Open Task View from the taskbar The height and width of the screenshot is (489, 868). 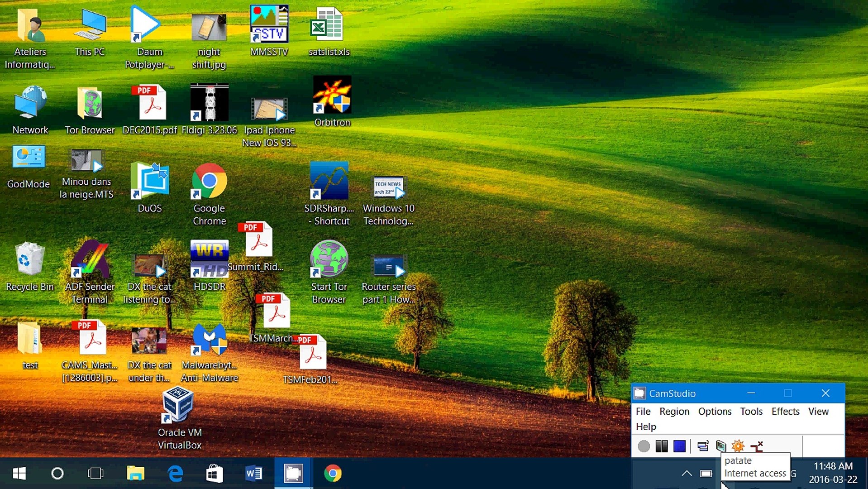(x=95, y=474)
